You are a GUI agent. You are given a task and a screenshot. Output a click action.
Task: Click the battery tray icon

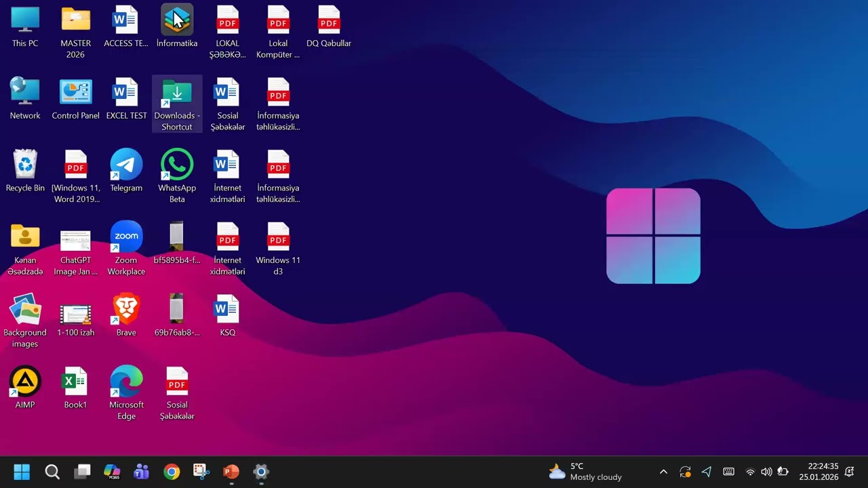point(783,472)
